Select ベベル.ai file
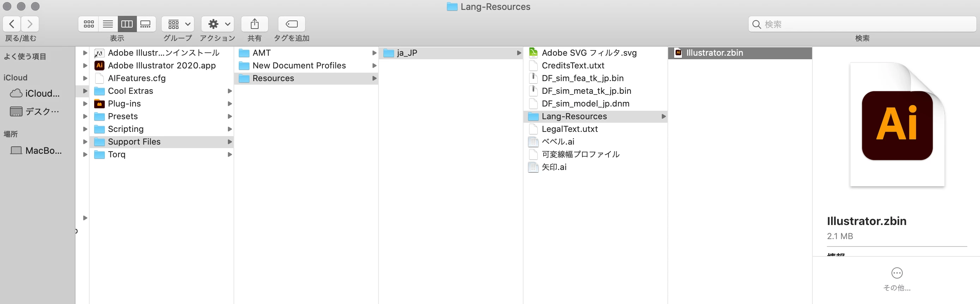 click(x=595, y=142)
